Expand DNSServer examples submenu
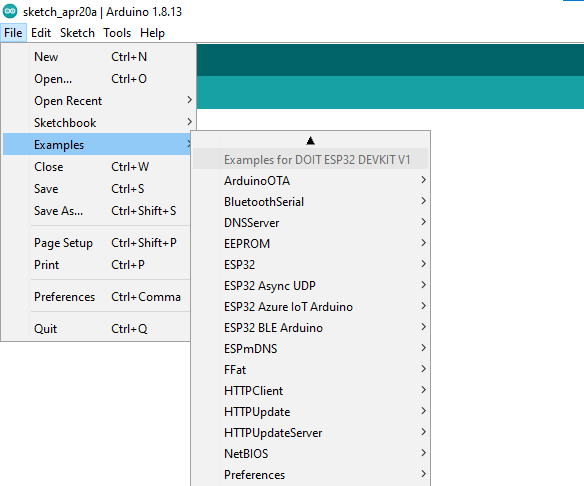 [x=311, y=223]
